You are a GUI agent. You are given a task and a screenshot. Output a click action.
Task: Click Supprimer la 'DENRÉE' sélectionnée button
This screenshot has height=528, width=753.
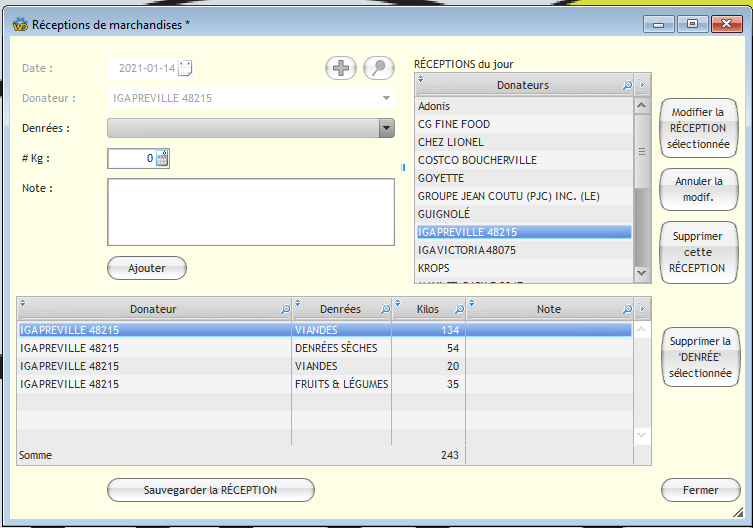700,357
